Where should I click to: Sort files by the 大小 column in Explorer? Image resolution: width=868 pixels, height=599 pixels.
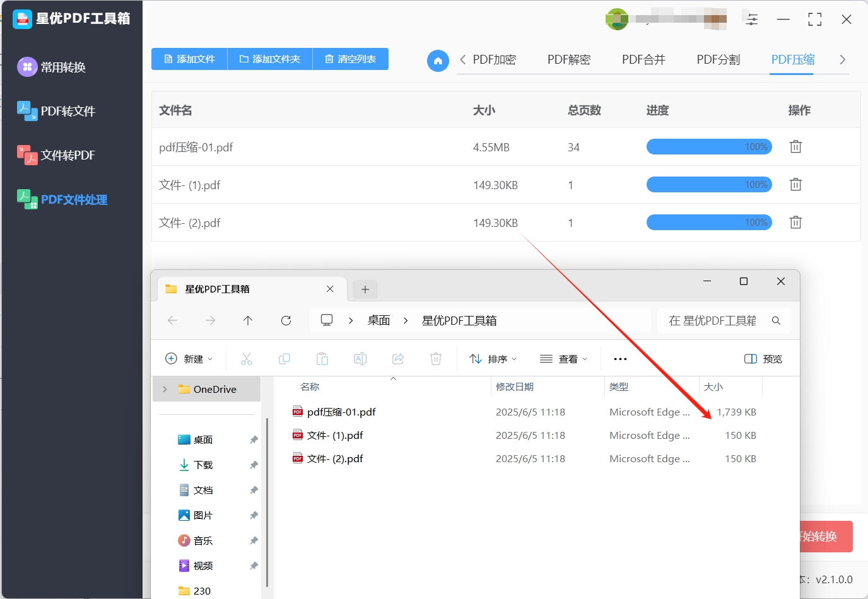713,387
